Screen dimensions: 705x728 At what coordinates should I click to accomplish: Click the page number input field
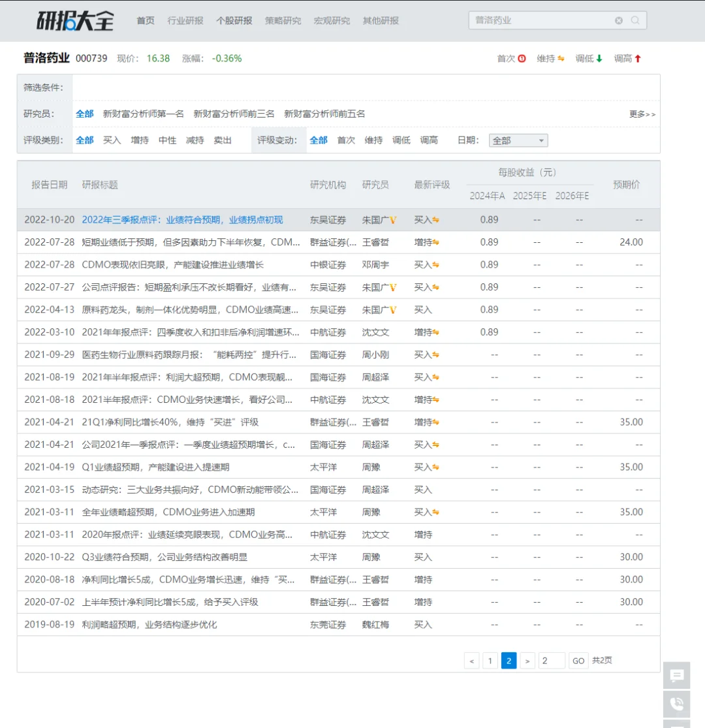(552, 661)
